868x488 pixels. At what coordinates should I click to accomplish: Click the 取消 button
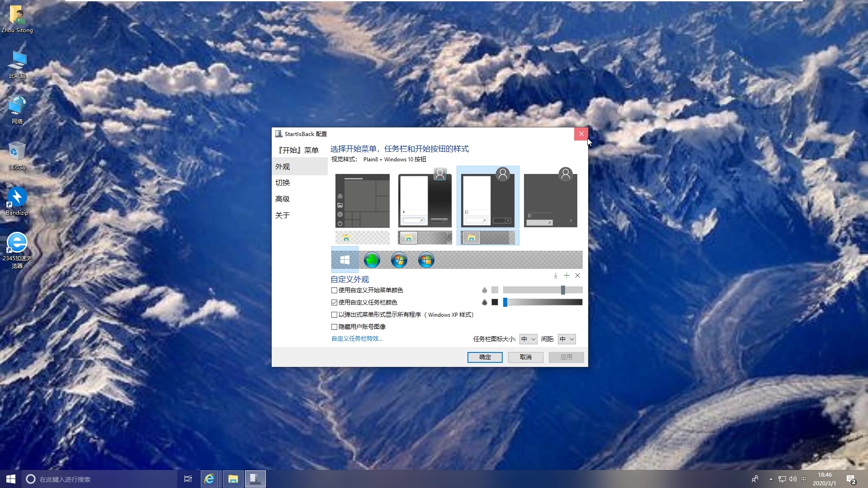pos(525,357)
